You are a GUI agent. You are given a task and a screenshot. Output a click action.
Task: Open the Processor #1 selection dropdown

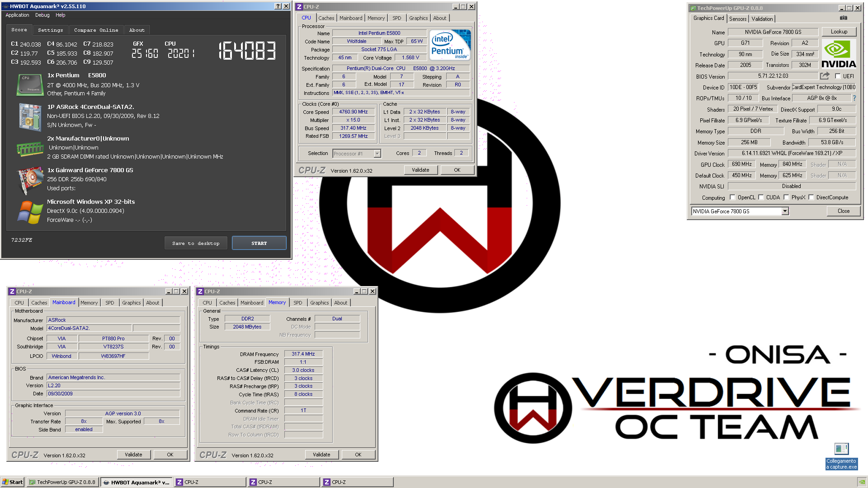[x=377, y=154]
